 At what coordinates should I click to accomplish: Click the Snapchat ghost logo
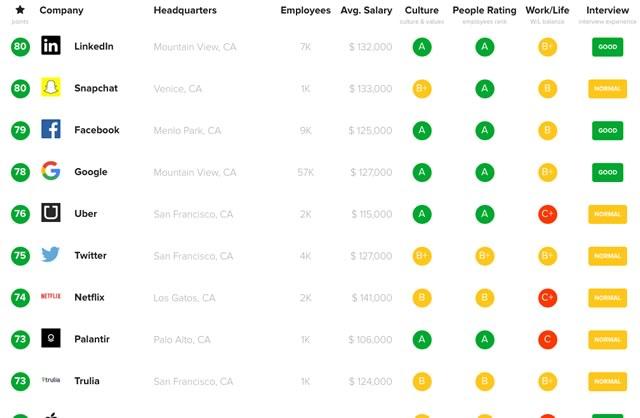51,88
